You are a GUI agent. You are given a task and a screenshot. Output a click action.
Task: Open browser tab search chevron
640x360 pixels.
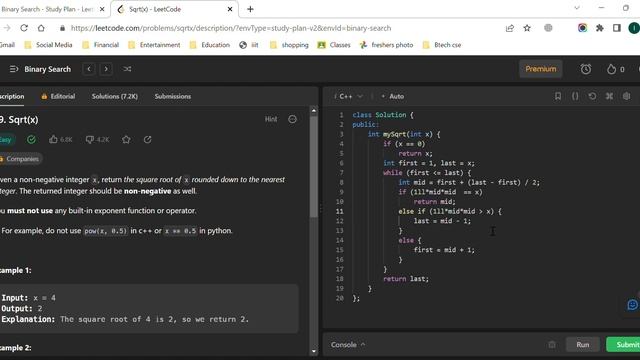pos(577,8)
